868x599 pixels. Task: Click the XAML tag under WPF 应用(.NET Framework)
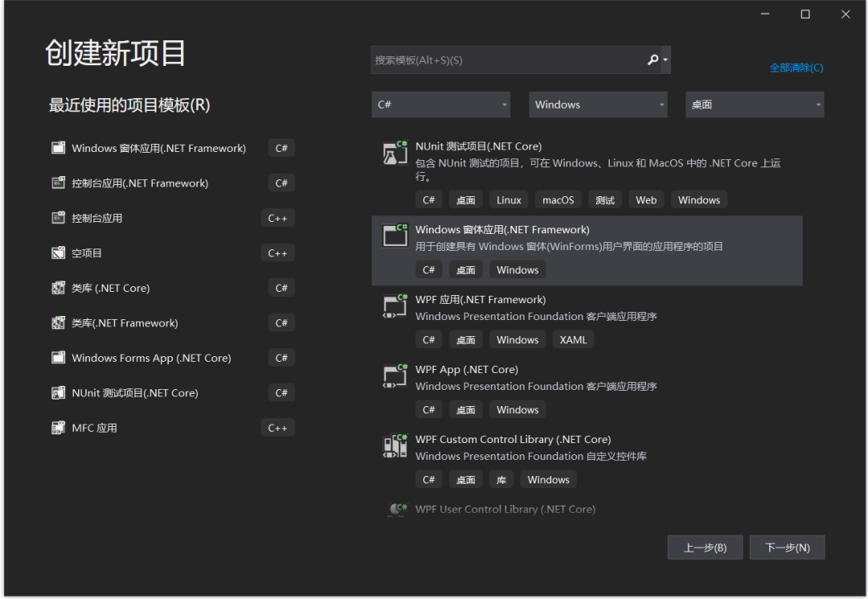pyautogui.click(x=573, y=340)
